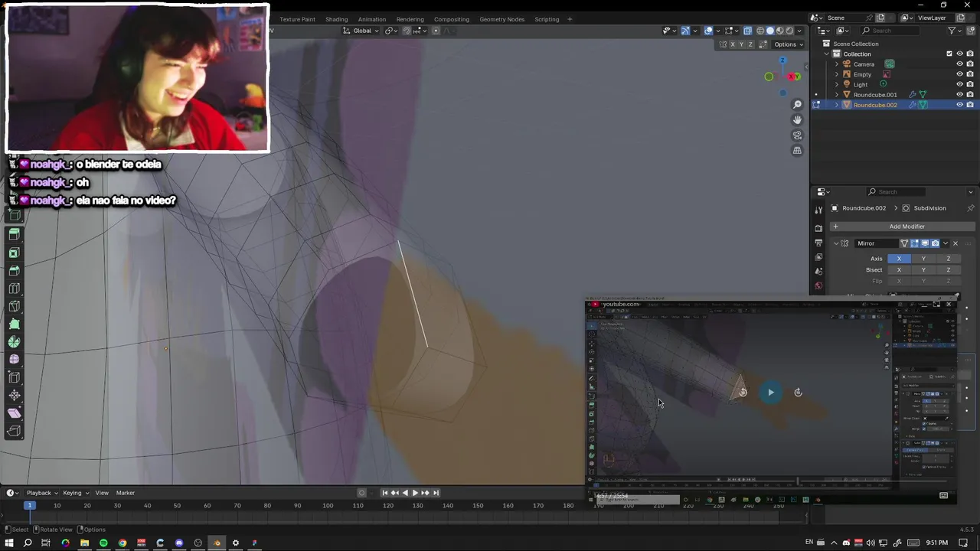The height and width of the screenshot is (551, 980).
Task: Switch to Geometry Nodes workspace
Action: (x=501, y=19)
